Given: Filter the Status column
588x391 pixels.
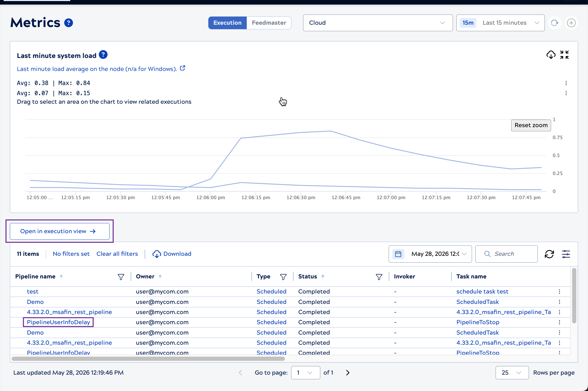Looking at the screenshot, I should pyautogui.click(x=379, y=277).
